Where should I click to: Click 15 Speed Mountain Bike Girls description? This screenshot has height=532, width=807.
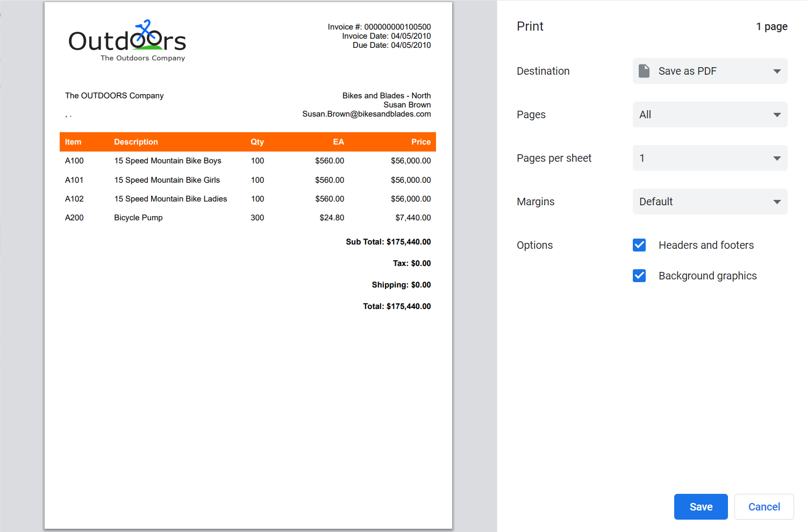[167, 180]
